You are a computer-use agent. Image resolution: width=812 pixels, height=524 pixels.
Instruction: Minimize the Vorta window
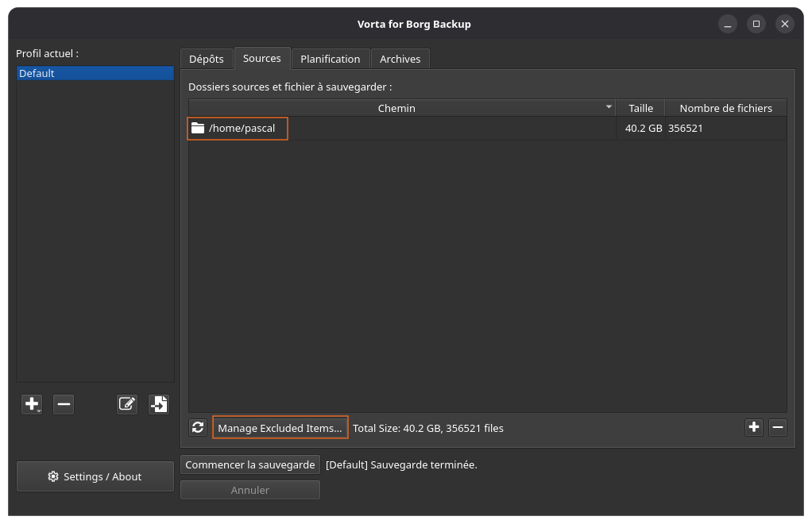click(728, 24)
